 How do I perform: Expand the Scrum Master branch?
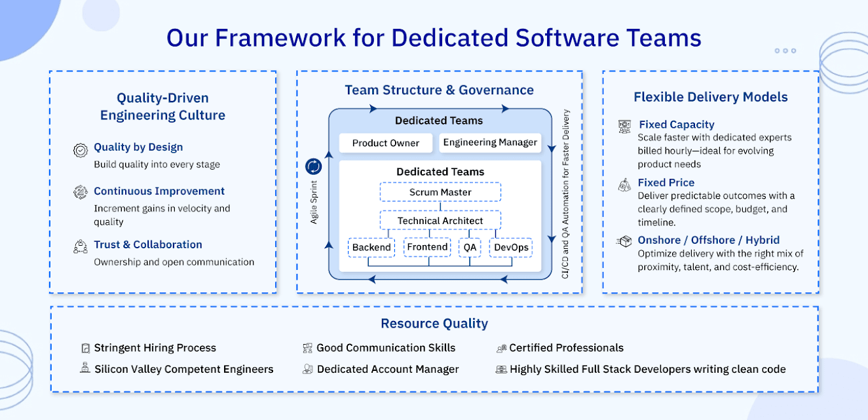coord(439,191)
